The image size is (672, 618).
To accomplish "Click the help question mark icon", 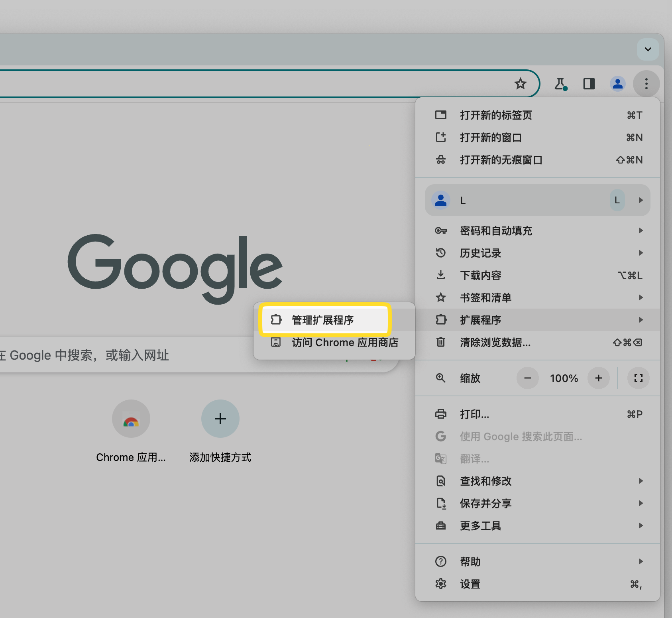I will [441, 561].
